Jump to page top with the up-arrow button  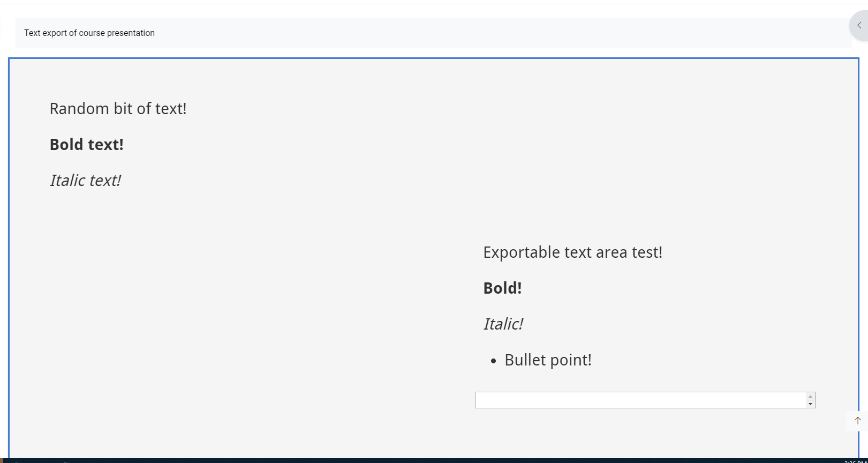coord(857,421)
